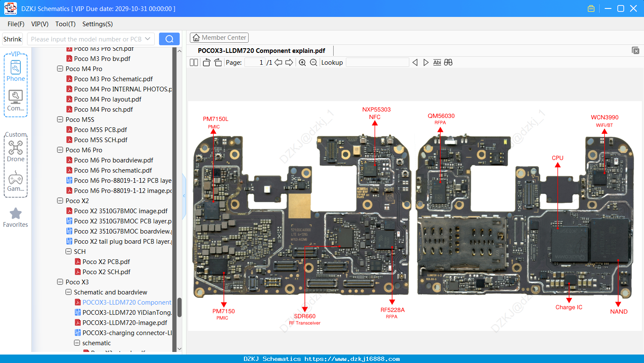Screen dimensions: 644x363
Task: Find next lookup result triangle
Action: [x=426, y=63]
